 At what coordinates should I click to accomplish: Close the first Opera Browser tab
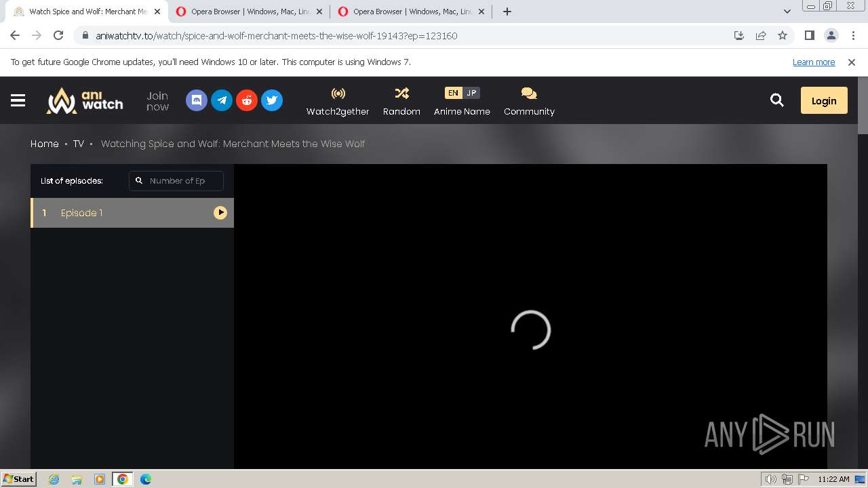[x=319, y=12]
